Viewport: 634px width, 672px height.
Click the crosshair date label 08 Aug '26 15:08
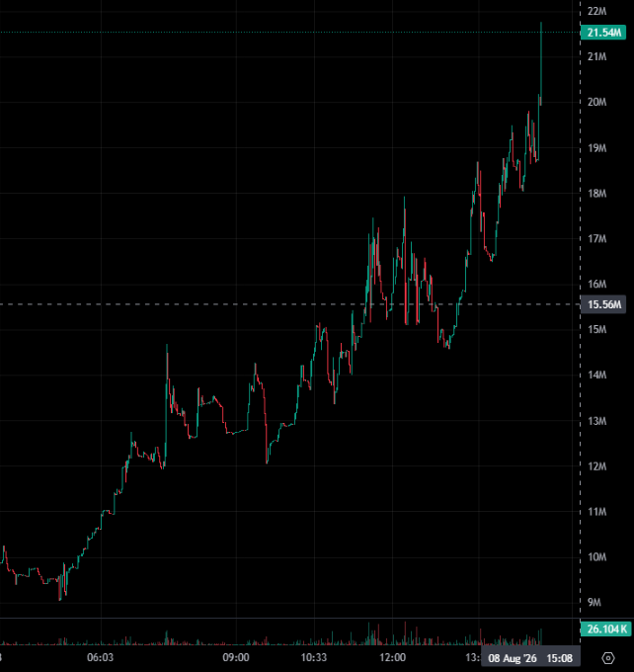point(530,658)
